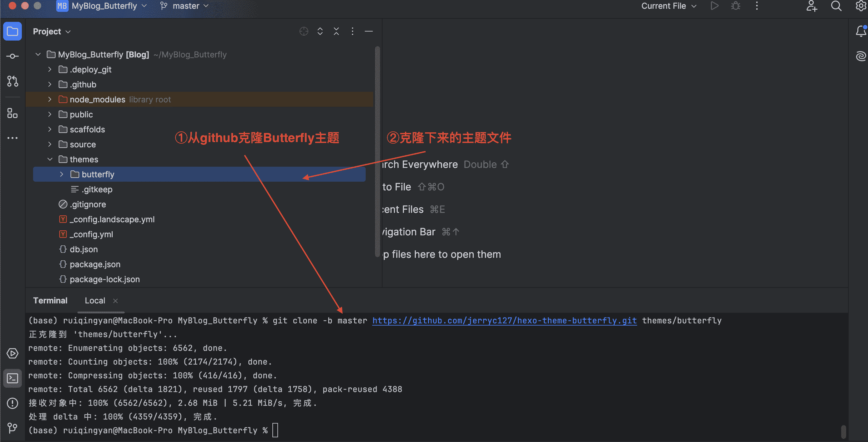Image resolution: width=868 pixels, height=442 pixels.
Task: Switch to Terminal tab label
Action: click(x=50, y=300)
